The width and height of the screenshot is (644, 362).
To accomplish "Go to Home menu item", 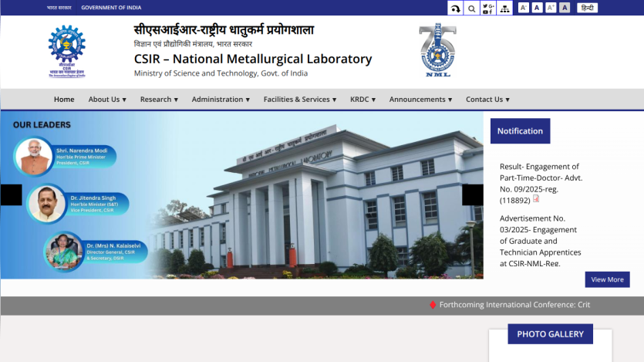I will (x=64, y=100).
